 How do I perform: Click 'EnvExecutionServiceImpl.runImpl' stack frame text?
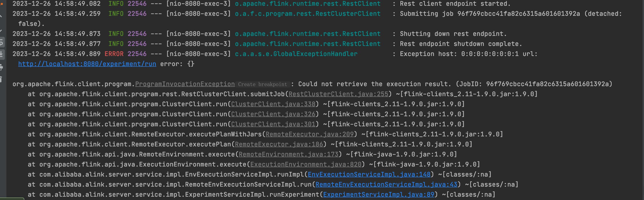click(x=245, y=174)
